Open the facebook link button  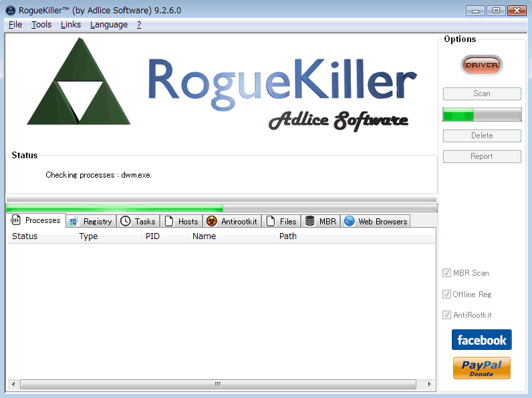tap(481, 339)
